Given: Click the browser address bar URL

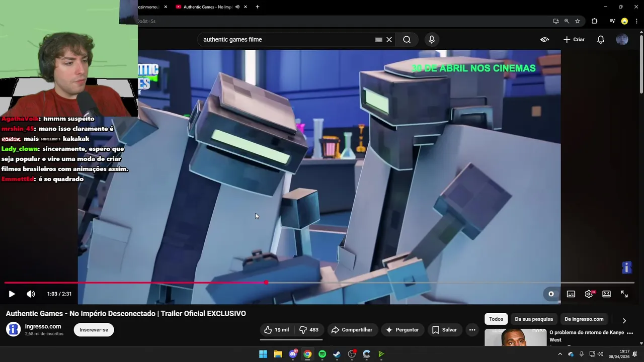Looking at the screenshot, I should (x=342, y=21).
